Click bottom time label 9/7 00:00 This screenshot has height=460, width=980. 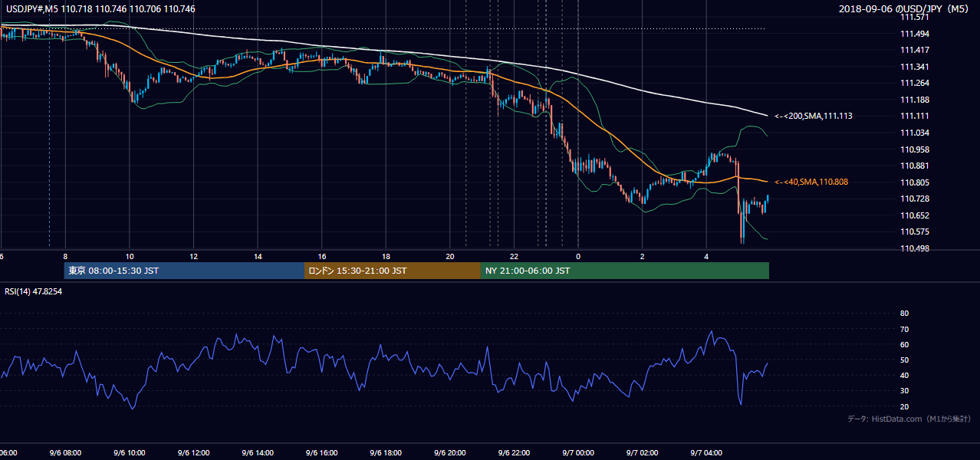tap(578, 453)
